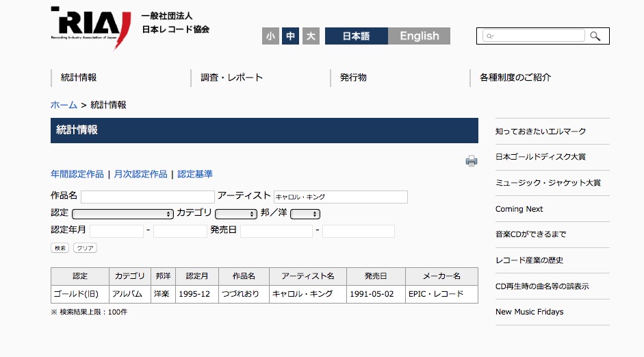Screen dimensions: 644x357
Task: Open 月次認定作品 link
Action: pyautogui.click(x=140, y=174)
